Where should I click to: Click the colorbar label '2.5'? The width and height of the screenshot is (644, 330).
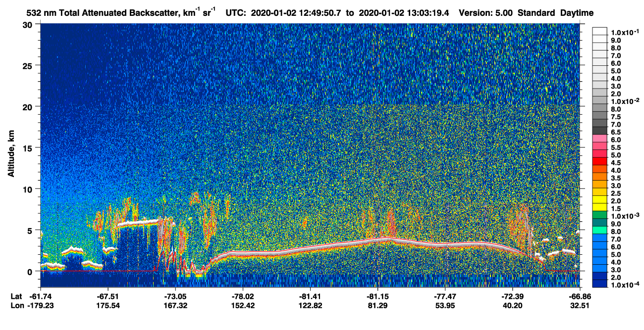[616, 193]
